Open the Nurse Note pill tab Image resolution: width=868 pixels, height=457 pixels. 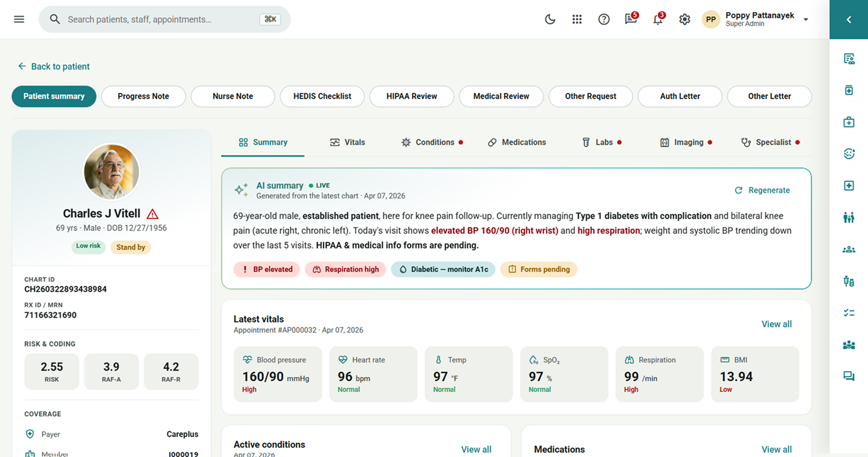(x=233, y=96)
